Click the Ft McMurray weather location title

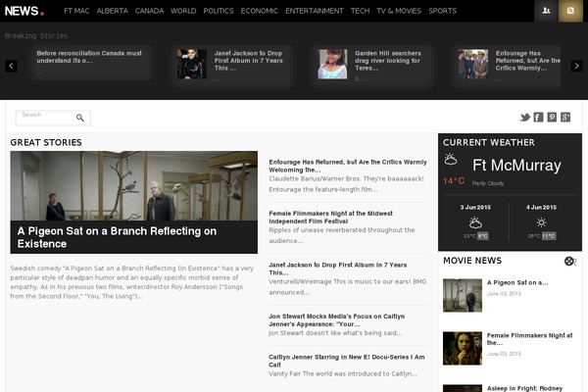point(516,166)
